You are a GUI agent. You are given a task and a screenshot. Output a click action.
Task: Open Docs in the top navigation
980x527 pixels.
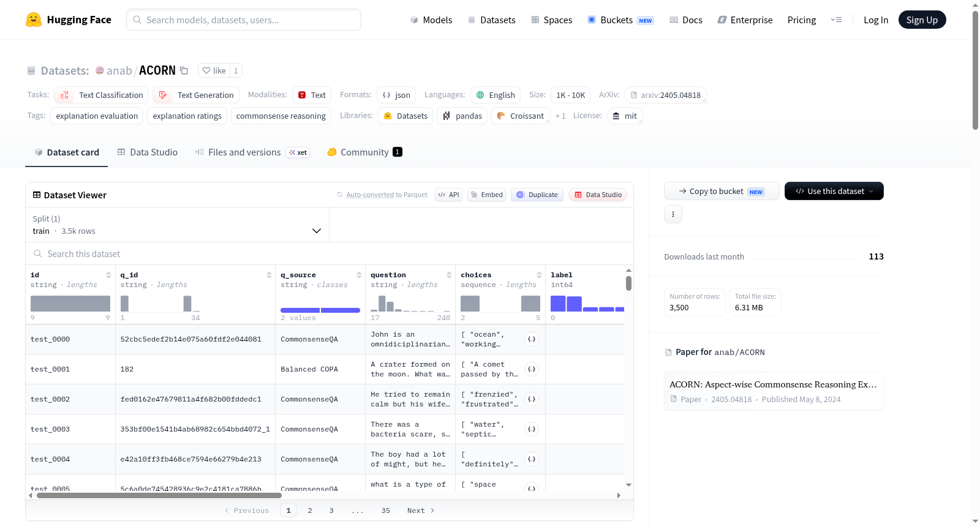coord(686,20)
